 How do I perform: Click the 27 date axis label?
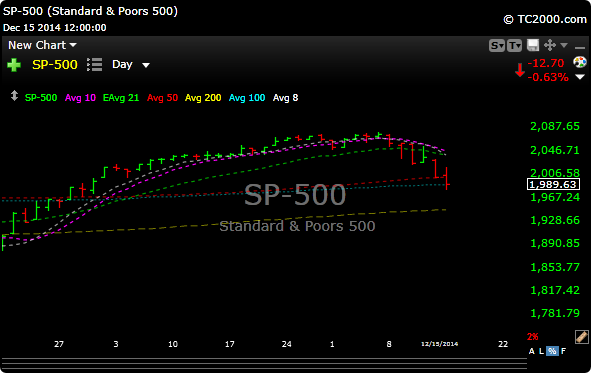(x=59, y=344)
